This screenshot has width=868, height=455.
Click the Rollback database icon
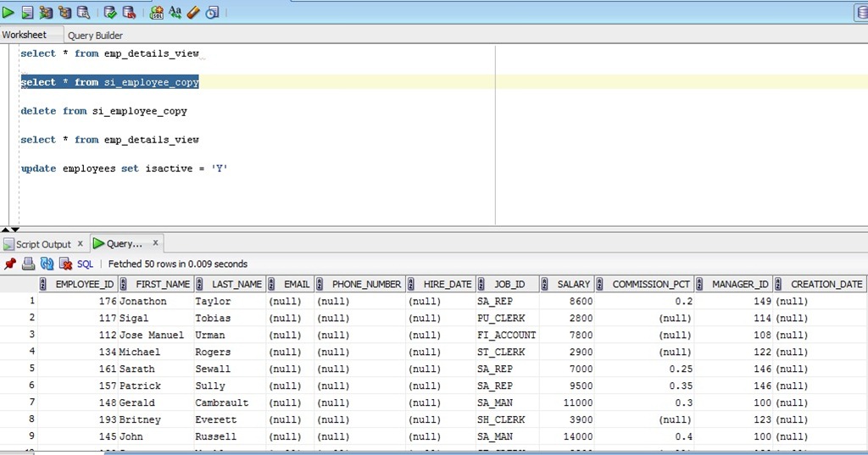129,12
